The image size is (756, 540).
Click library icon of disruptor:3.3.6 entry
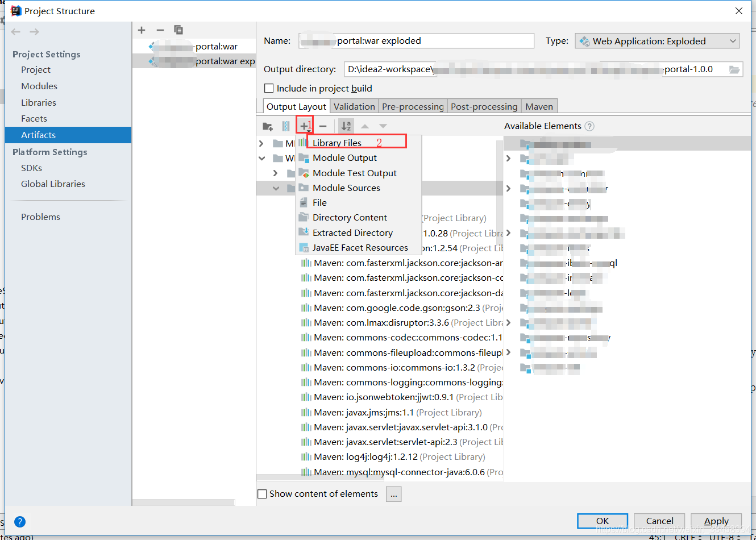coord(306,322)
